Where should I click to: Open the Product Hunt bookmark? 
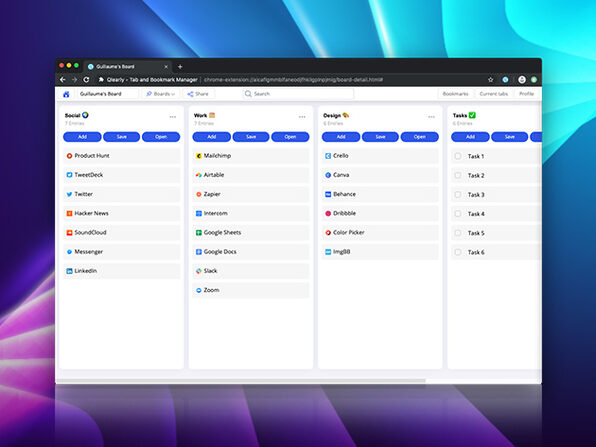coord(122,156)
